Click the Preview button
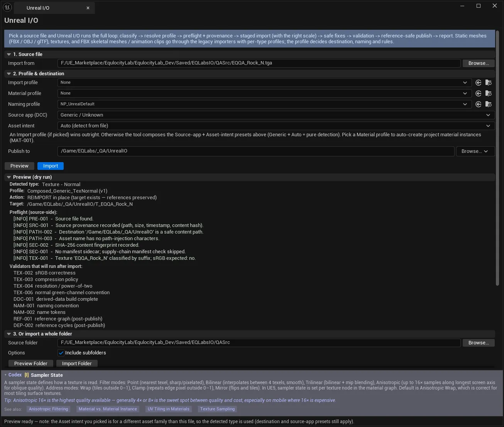This screenshot has width=504, height=427. [x=19, y=166]
